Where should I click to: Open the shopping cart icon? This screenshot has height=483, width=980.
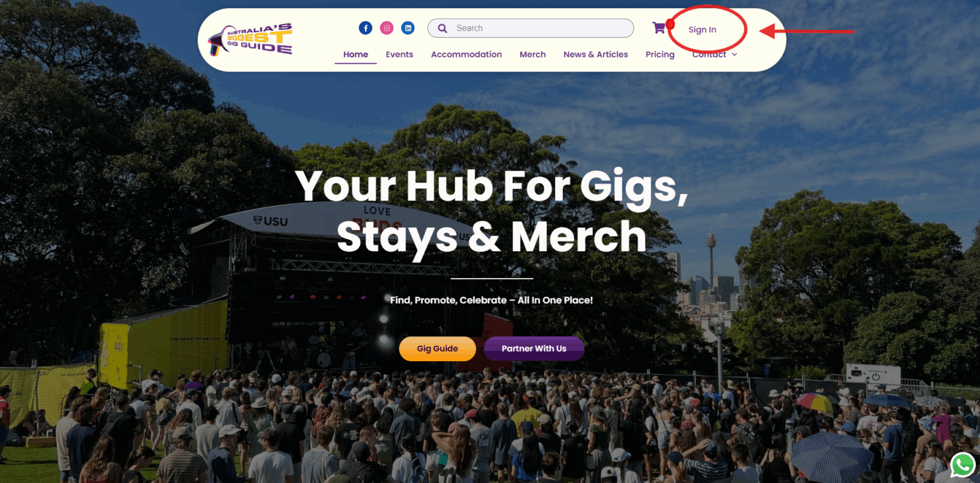point(658,28)
